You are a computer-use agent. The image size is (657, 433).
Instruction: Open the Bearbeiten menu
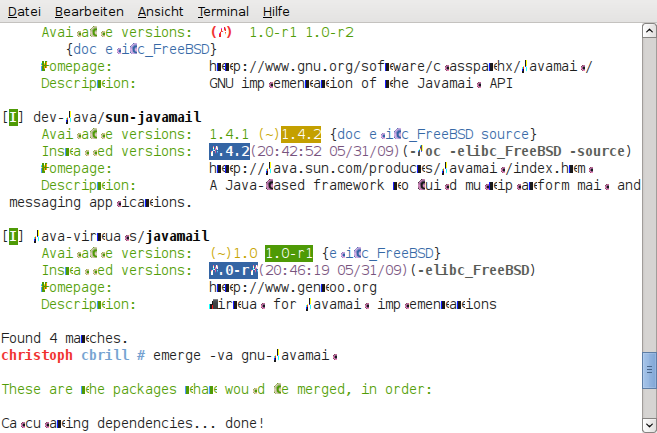[89, 11]
